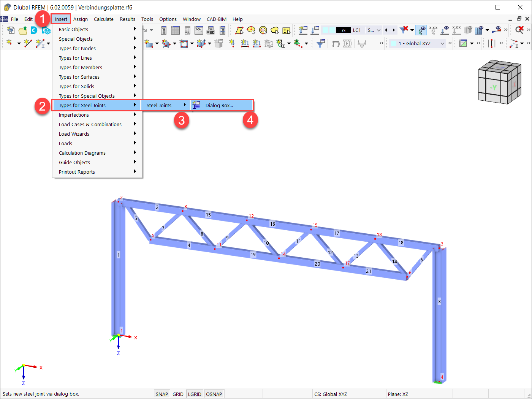The height and width of the screenshot is (399, 532).
Task: Select the new opening tool
Action: pos(184,43)
